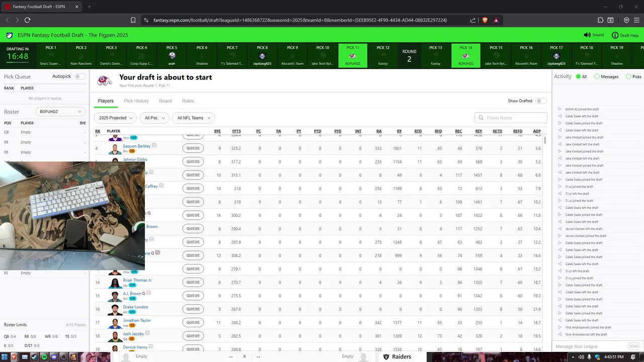
Task: Click the browser address bar URL
Action: pyautogui.click(x=300, y=20)
